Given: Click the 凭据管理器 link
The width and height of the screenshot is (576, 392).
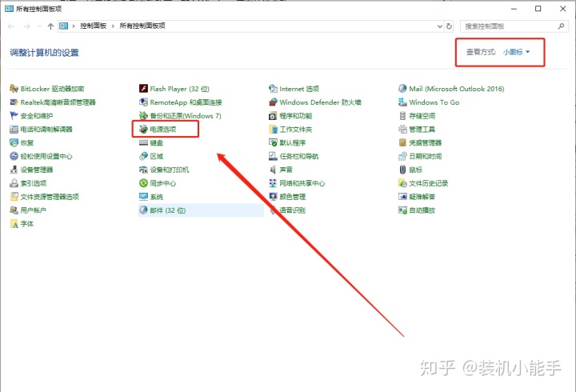Looking at the screenshot, I should [x=426, y=142].
